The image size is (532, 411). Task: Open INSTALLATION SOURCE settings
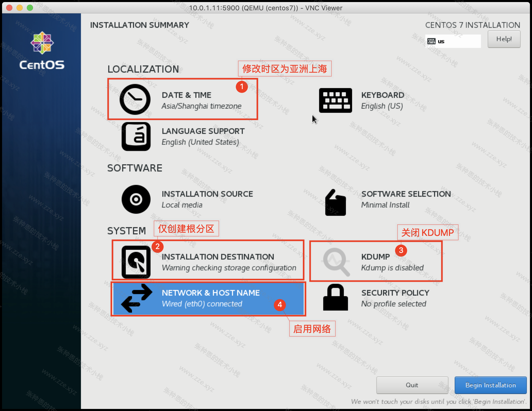pos(207,194)
